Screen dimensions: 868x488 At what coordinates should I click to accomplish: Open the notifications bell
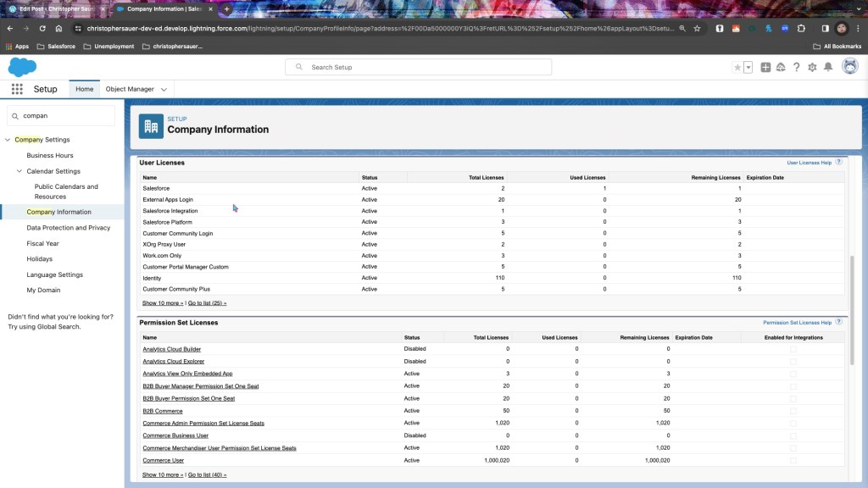click(x=828, y=67)
